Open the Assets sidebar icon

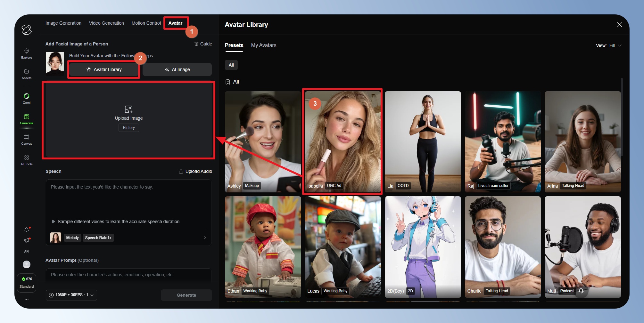tap(27, 74)
